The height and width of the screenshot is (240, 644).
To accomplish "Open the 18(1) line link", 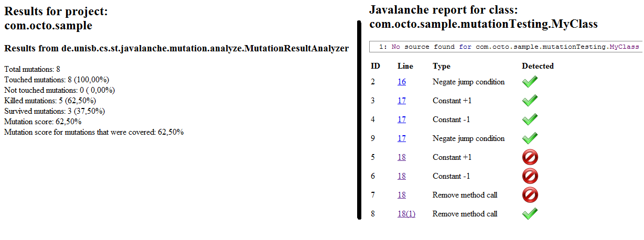I will pos(406,214).
